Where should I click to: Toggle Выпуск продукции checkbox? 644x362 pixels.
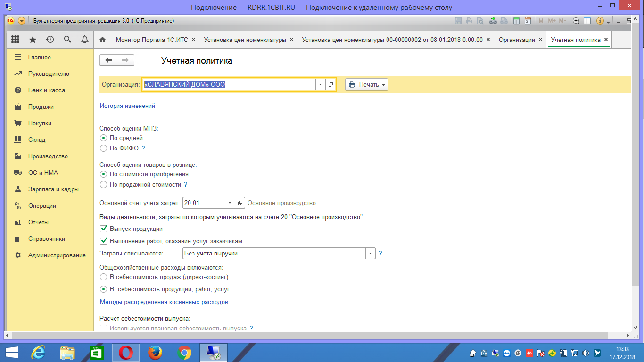tap(132, 229)
